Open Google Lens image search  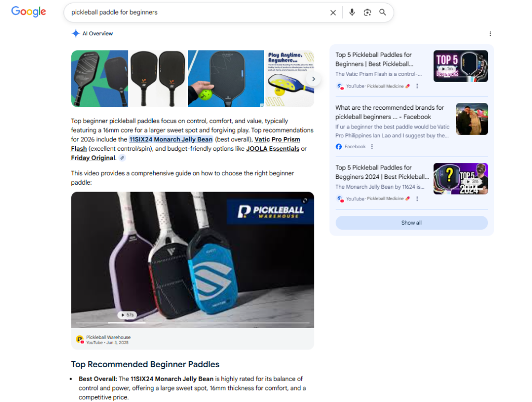pyautogui.click(x=367, y=12)
